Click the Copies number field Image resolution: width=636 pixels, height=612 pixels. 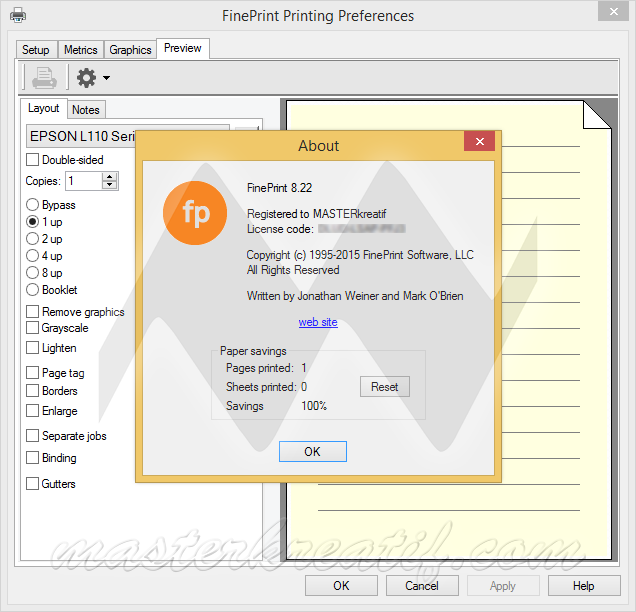click(84, 180)
